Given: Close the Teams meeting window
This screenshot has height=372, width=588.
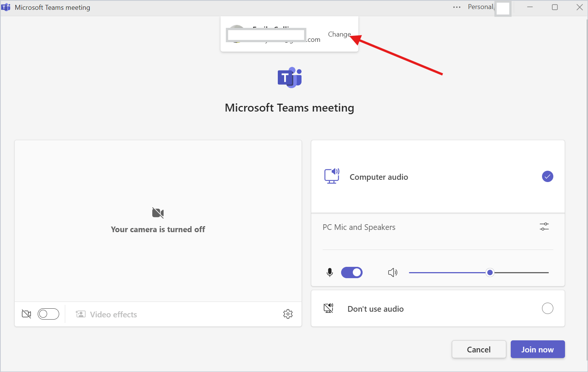Looking at the screenshot, I should [x=580, y=7].
